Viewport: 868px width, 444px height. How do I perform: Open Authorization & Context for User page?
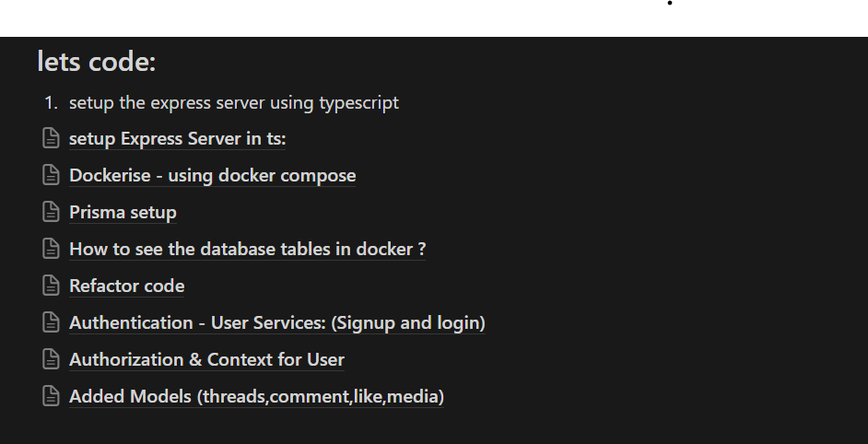click(206, 360)
